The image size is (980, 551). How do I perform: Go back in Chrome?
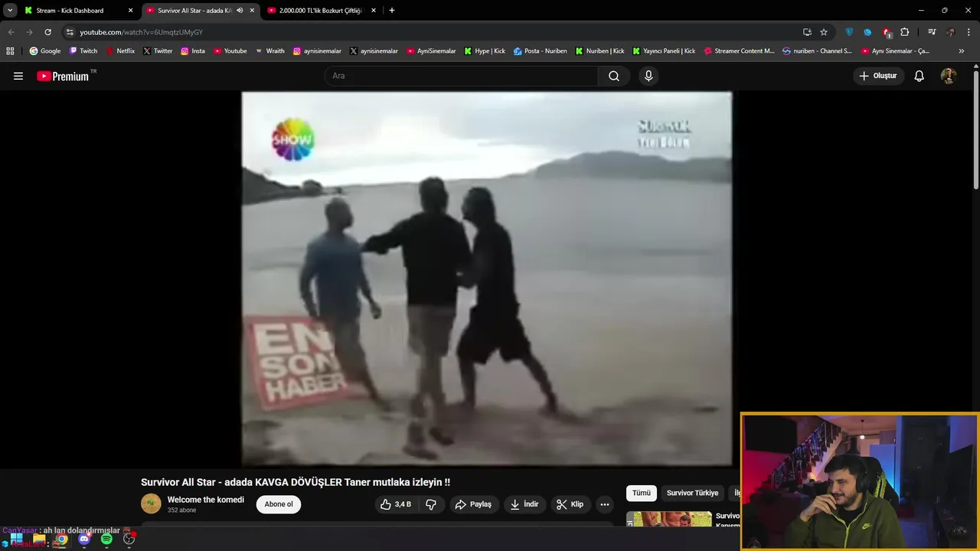[11, 32]
